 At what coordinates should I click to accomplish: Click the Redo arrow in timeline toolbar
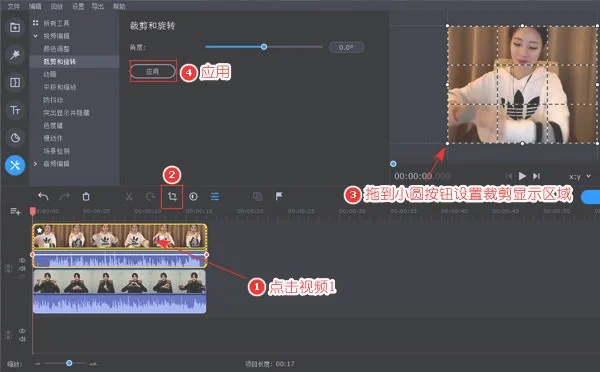[x=64, y=196]
